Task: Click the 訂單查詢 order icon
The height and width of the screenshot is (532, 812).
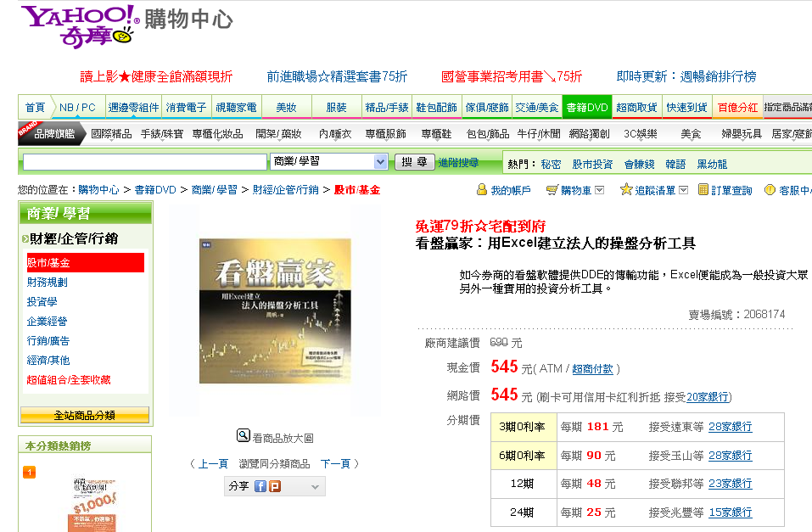Action: click(x=703, y=189)
